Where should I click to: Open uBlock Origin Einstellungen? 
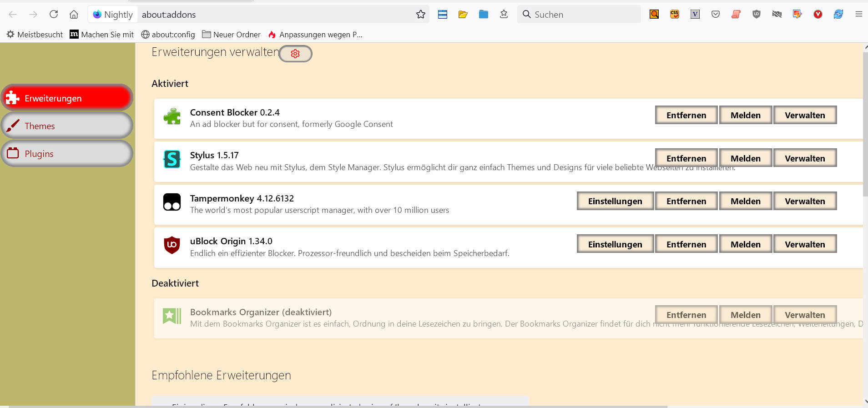(x=615, y=244)
